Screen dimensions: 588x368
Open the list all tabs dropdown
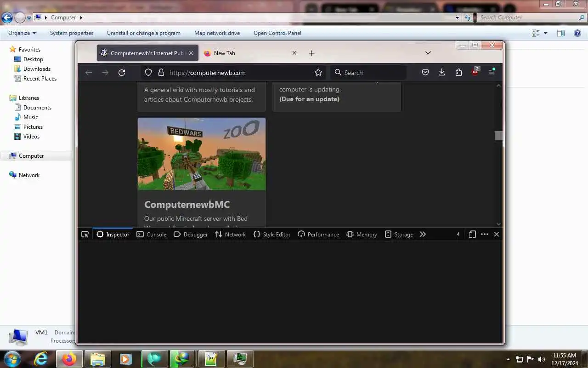tap(428, 53)
